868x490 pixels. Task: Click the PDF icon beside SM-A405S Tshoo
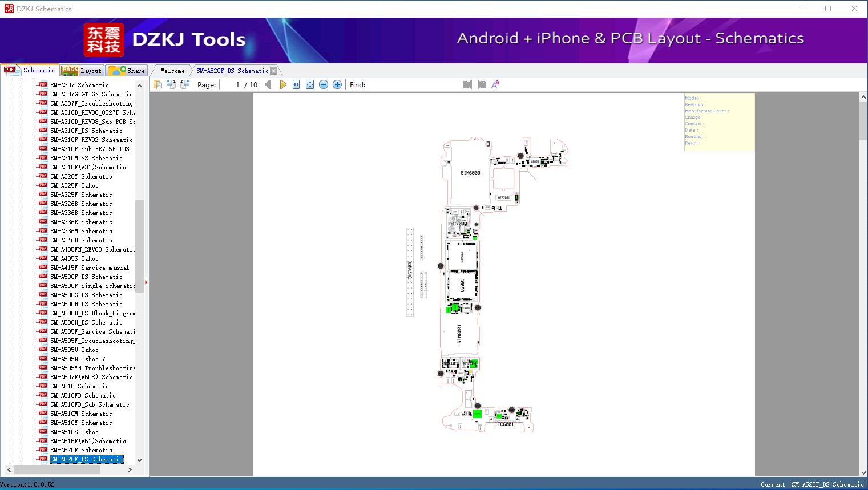click(43, 258)
